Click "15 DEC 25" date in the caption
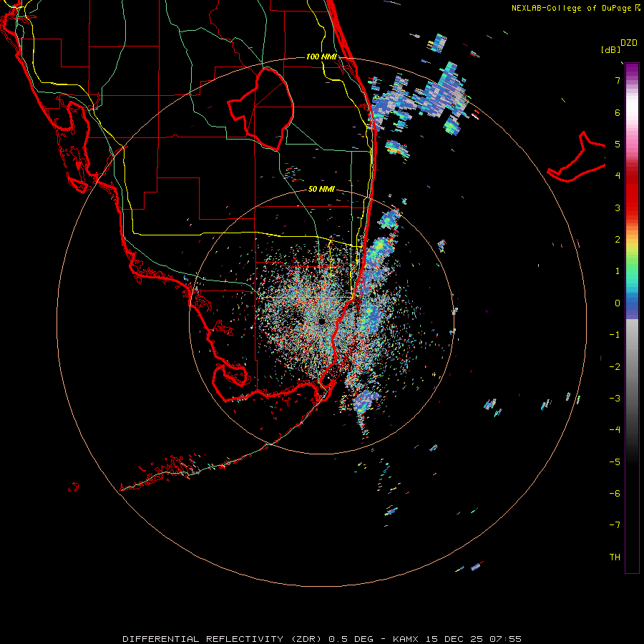Image resolution: width=644 pixels, height=644 pixels. (454, 639)
